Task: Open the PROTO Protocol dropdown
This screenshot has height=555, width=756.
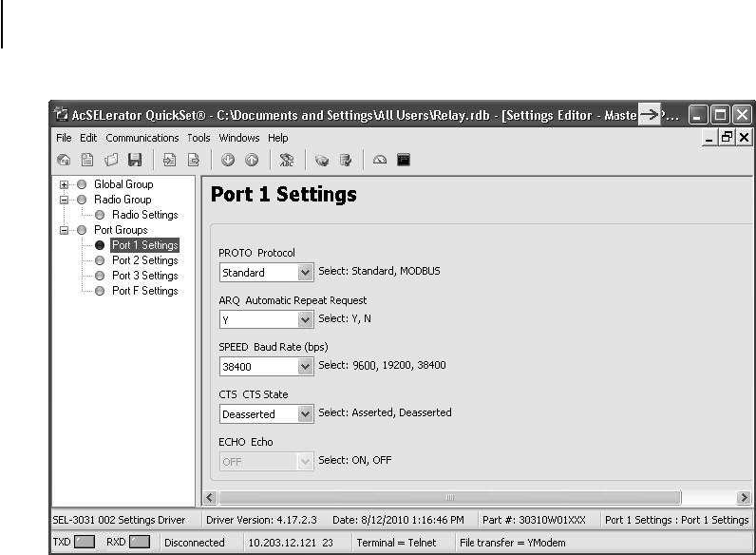Action: (x=305, y=273)
